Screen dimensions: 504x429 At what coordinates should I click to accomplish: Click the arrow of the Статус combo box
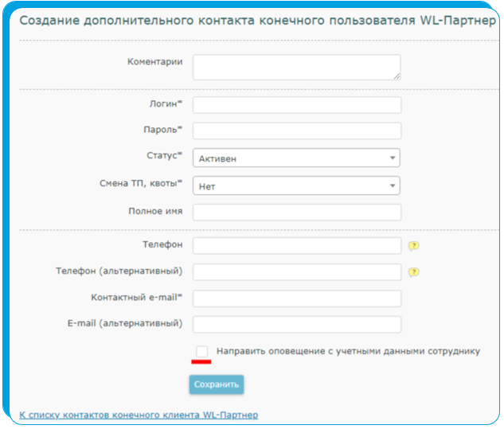393,158
